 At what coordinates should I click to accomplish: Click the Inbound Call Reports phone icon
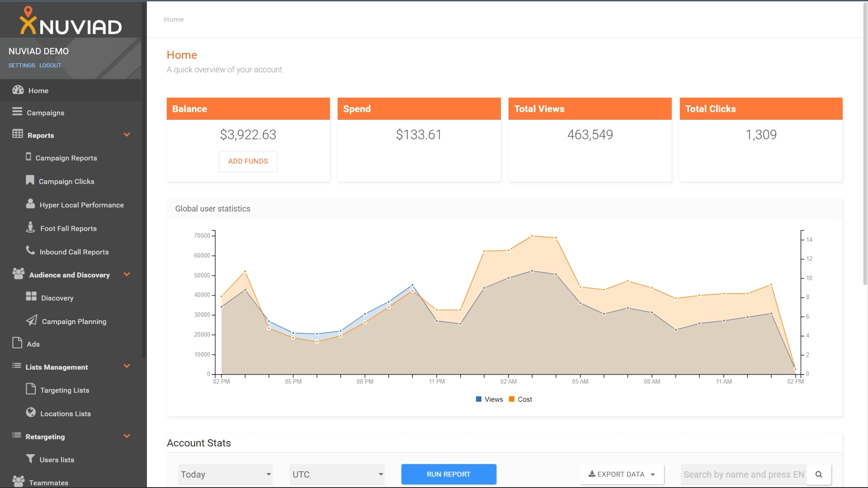point(30,250)
